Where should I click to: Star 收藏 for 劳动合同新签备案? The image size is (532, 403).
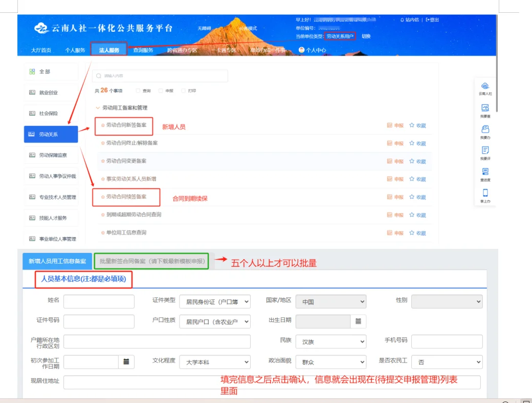point(417,125)
